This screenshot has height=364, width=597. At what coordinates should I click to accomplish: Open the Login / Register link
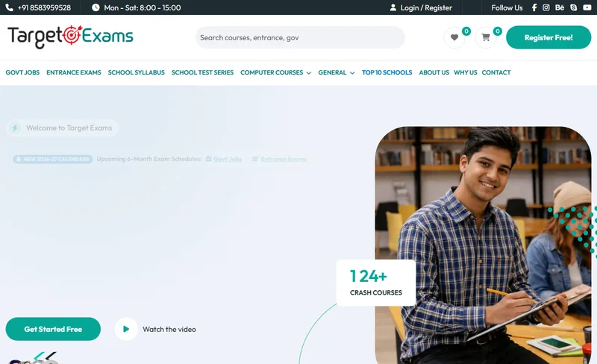[x=426, y=7]
